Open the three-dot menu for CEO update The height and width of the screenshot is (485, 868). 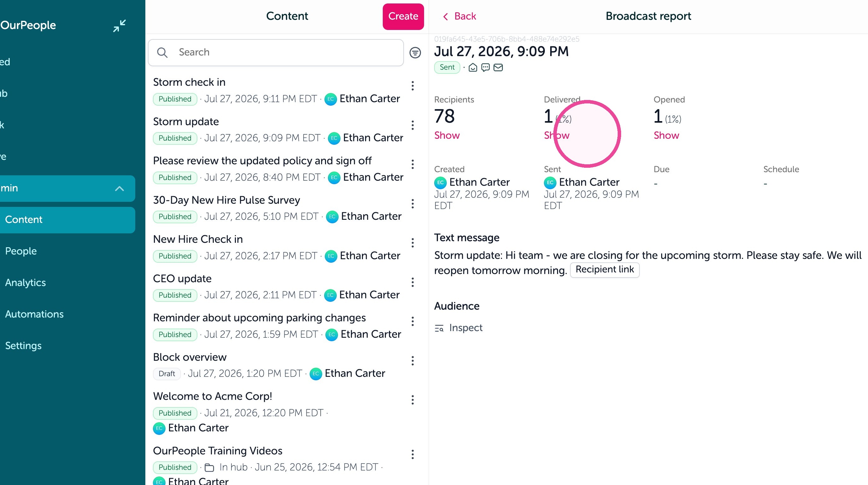(412, 282)
